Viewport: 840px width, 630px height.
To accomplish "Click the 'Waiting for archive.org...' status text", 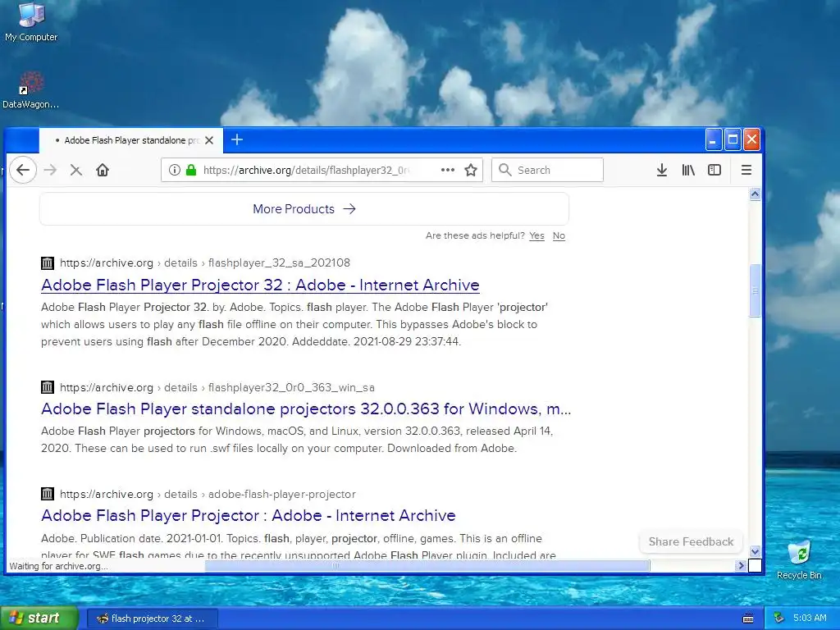I will pos(58,566).
